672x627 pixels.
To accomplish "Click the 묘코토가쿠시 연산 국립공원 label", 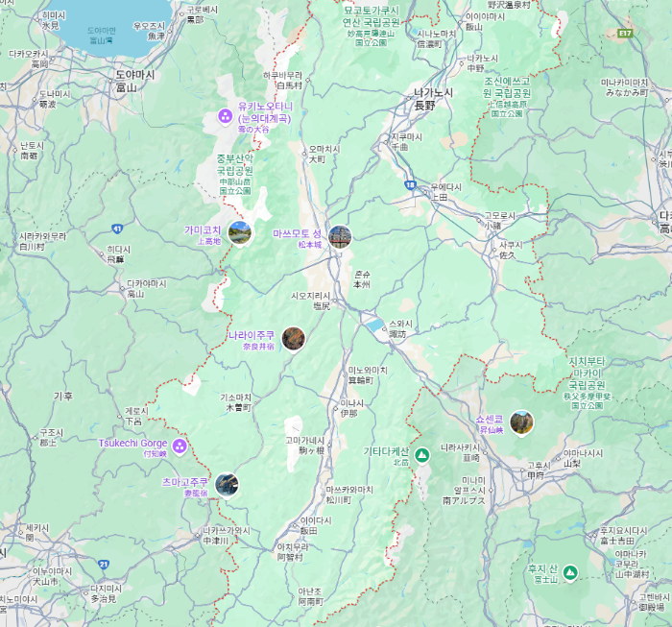I will coord(371,26).
